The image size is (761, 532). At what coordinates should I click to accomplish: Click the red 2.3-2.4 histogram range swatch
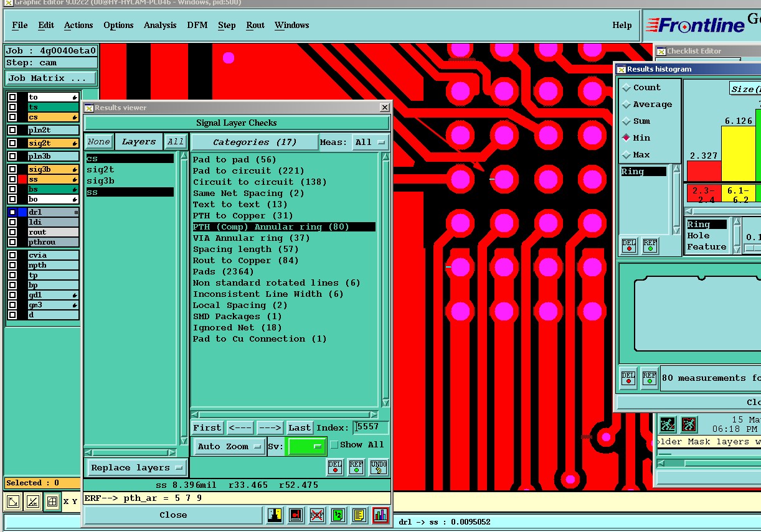(703, 194)
